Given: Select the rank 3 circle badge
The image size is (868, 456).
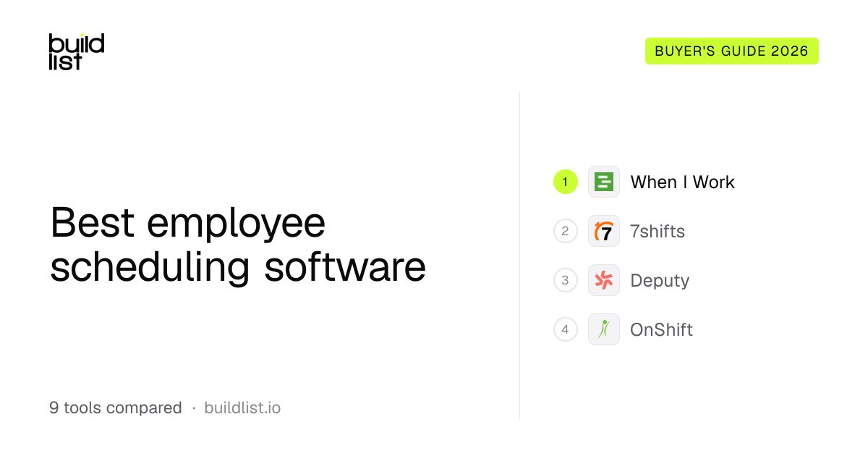Looking at the screenshot, I should (566, 280).
